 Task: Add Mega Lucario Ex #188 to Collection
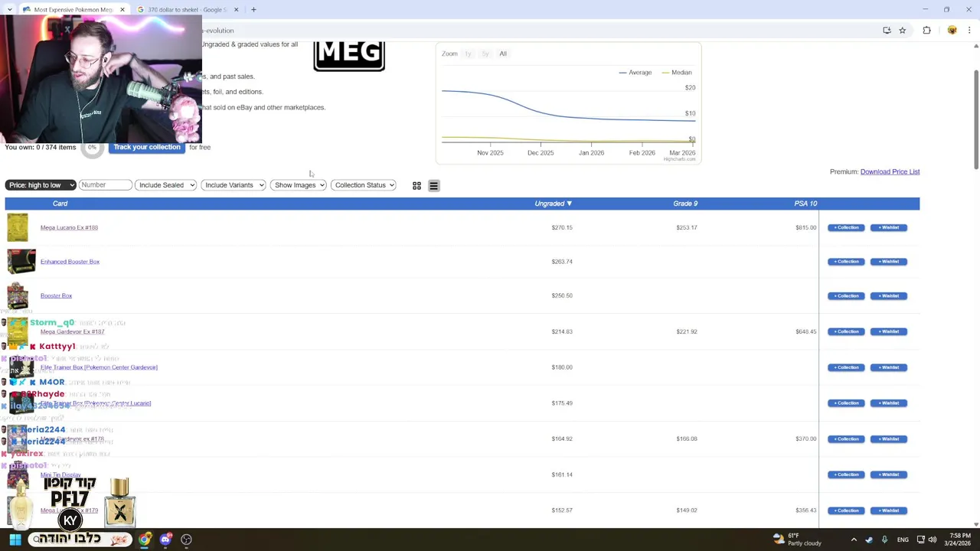pyautogui.click(x=846, y=228)
